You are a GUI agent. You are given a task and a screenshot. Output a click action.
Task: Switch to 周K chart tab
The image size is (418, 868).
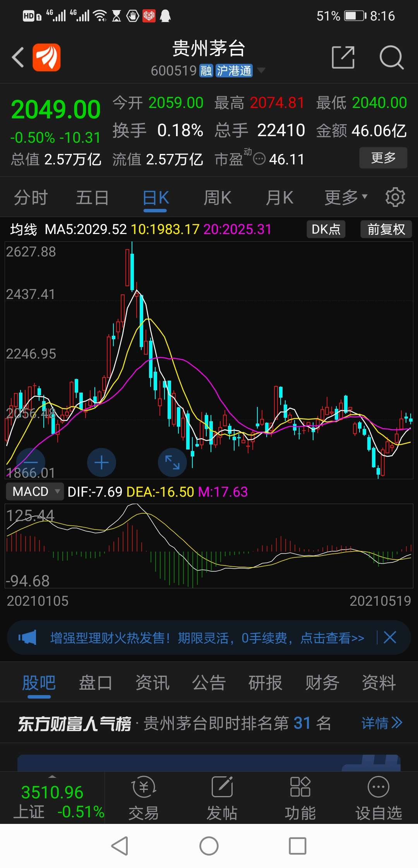pos(217,198)
